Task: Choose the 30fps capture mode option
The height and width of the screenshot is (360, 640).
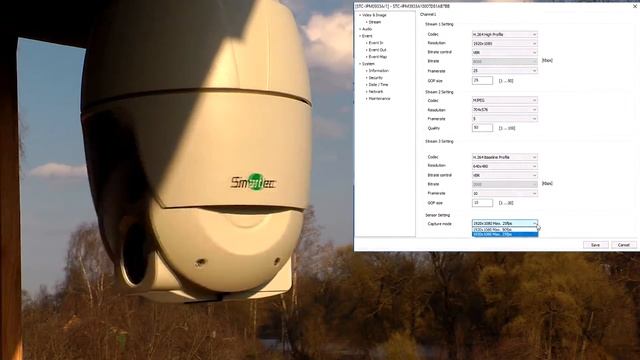Action: click(x=505, y=230)
